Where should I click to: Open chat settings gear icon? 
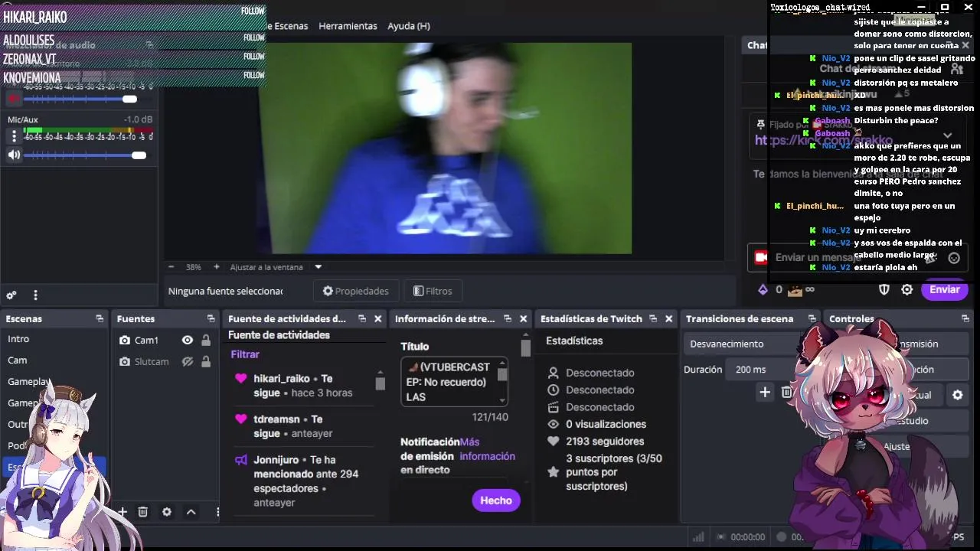pyautogui.click(x=907, y=289)
